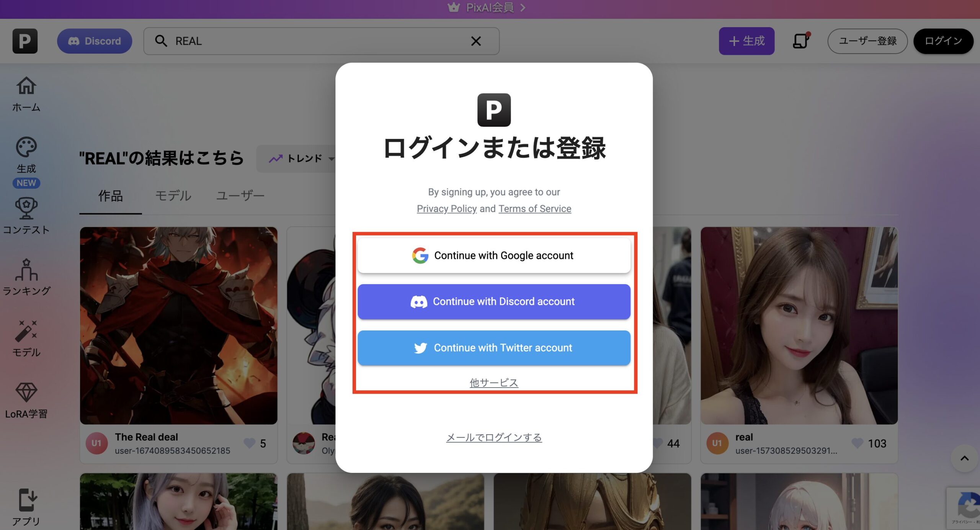Open the purple-haired girl thumbnail
Screen dimensions: 980x530
[x=178, y=502]
